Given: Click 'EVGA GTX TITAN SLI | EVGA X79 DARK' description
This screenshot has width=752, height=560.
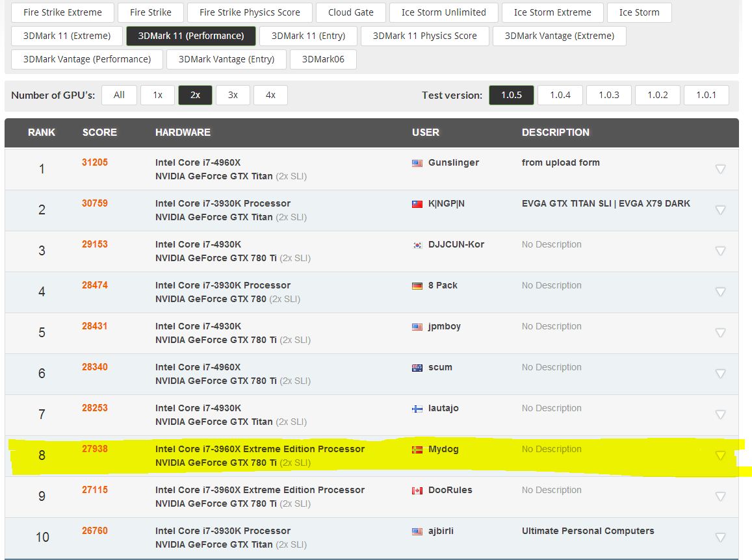Looking at the screenshot, I should click(606, 203).
